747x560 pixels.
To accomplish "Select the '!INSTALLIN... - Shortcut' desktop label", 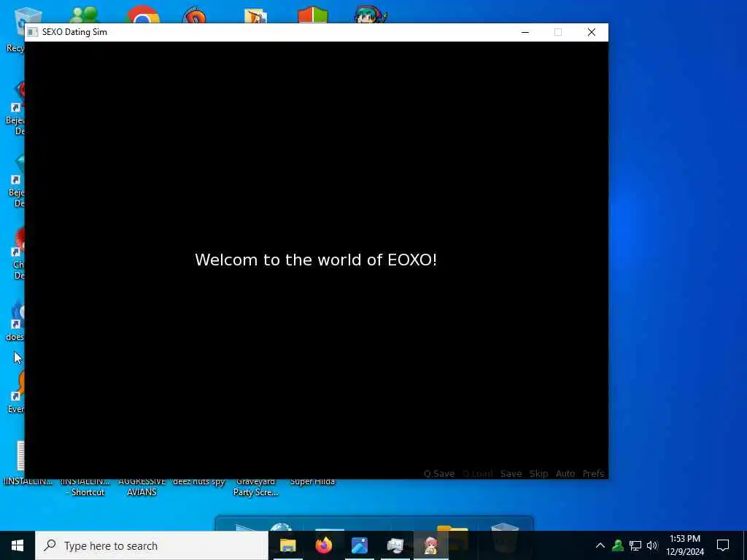I will 85,486.
